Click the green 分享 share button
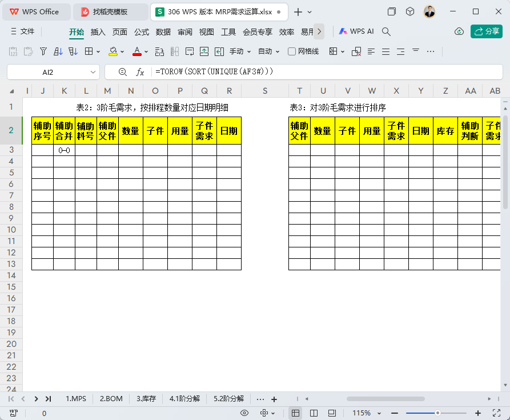510x420 pixels. (487, 31)
